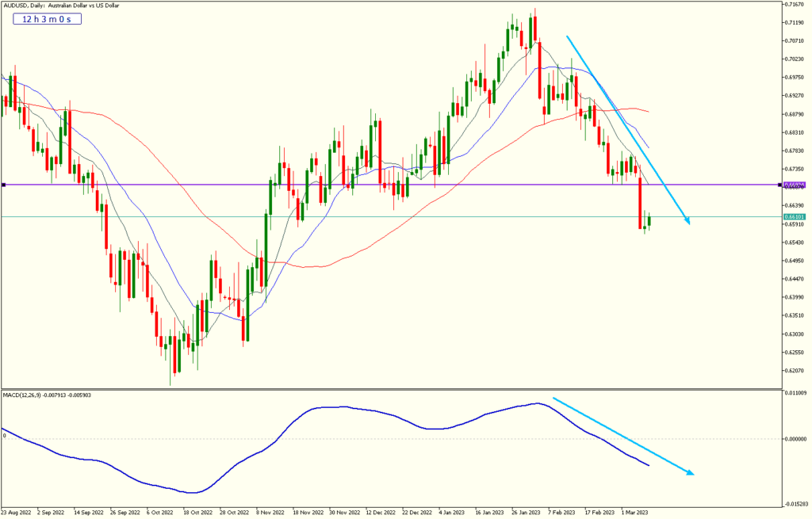Grab the square handle at purple line's left end
The image size is (812, 519).
pyautogui.click(x=3, y=185)
